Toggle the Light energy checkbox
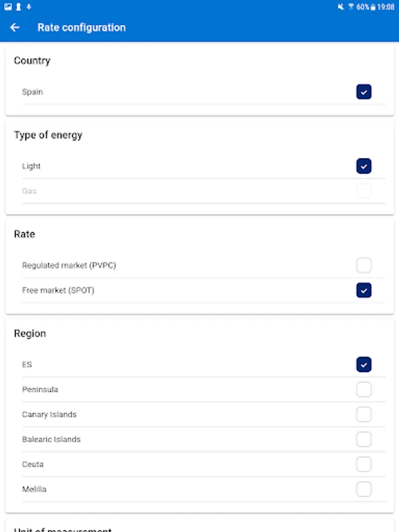 tap(364, 166)
